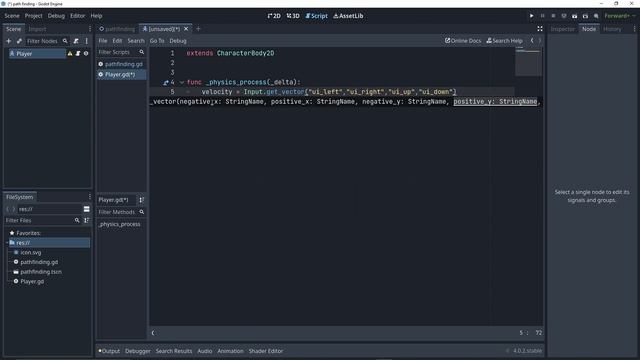Open pathfinding.gd in scripts list

pos(121,64)
